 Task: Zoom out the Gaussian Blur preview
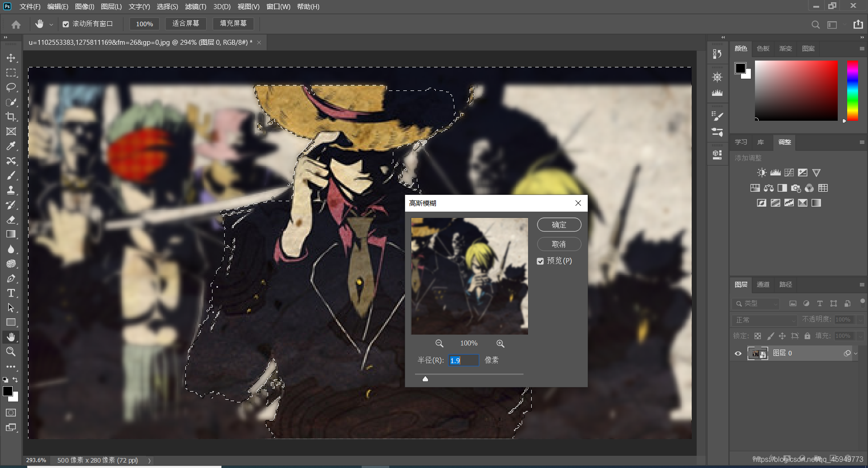(x=439, y=344)
